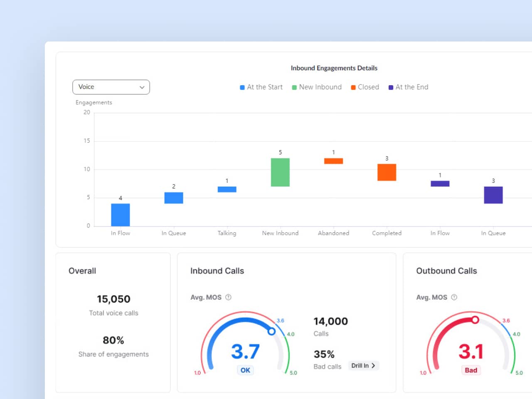532x399 pixels.
Task: Click the green New Inbound bar
Action: [x=280, y=172]
